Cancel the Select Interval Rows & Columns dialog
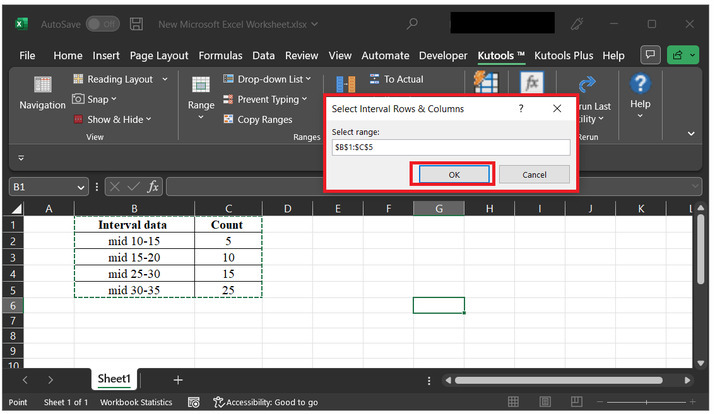This screenshot has width=715, height=414. point(534,174)
